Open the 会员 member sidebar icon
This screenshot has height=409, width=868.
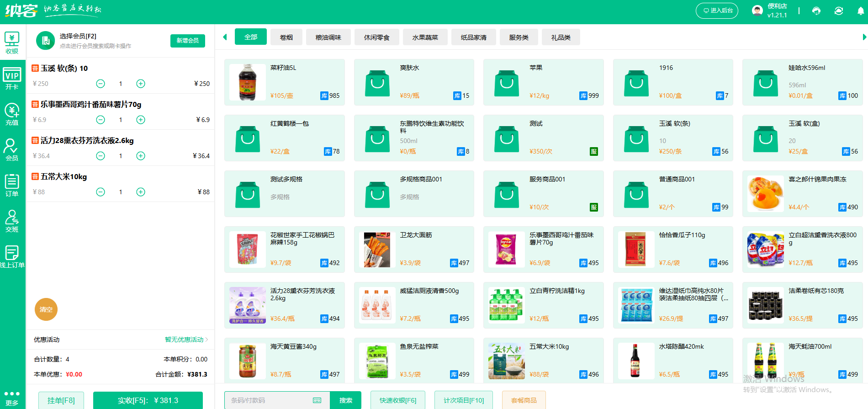tap(12, 150)
